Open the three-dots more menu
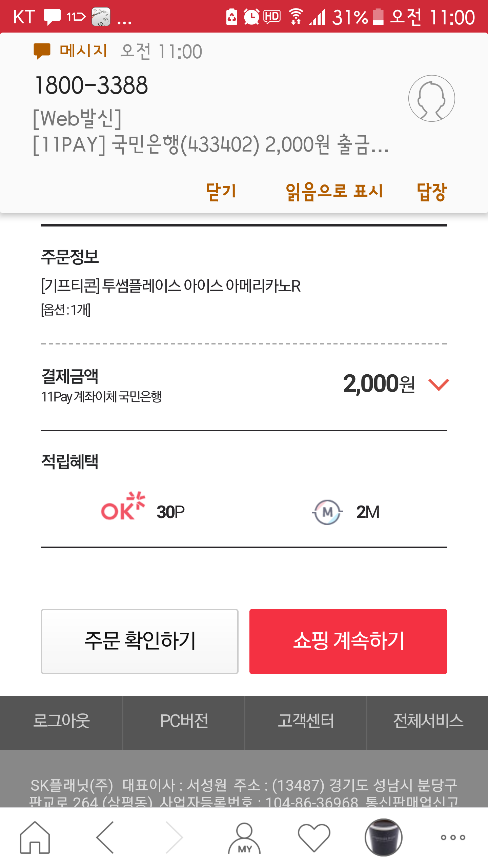 pos(453,837)
